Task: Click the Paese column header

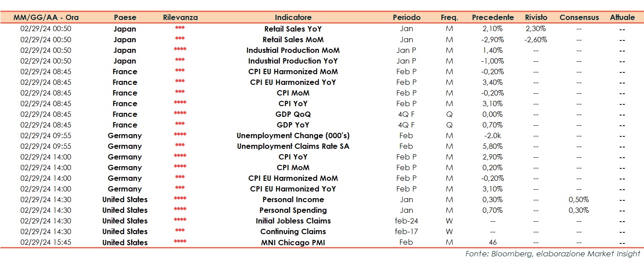Action: point(125,18)
